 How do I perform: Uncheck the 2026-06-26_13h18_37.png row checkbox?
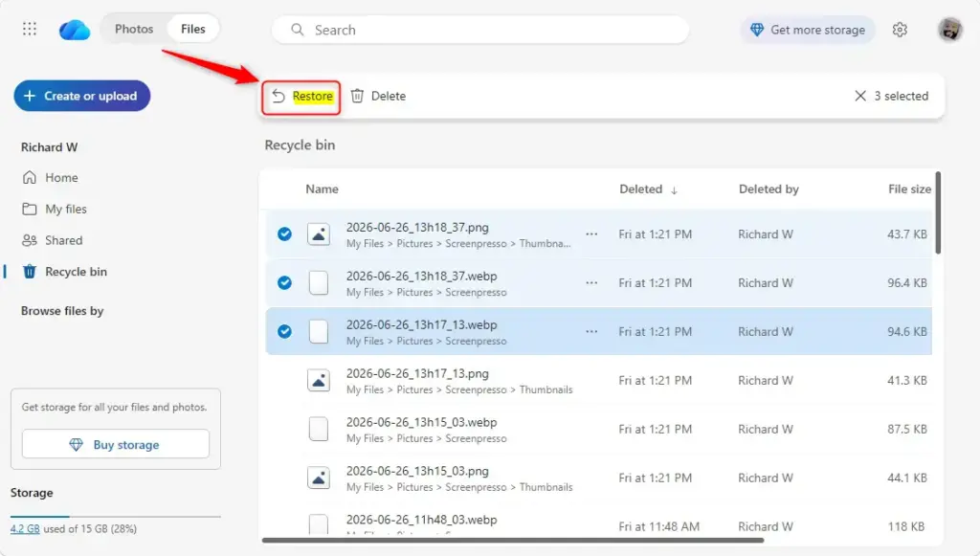pyautogui.click(x=284, y=234)
